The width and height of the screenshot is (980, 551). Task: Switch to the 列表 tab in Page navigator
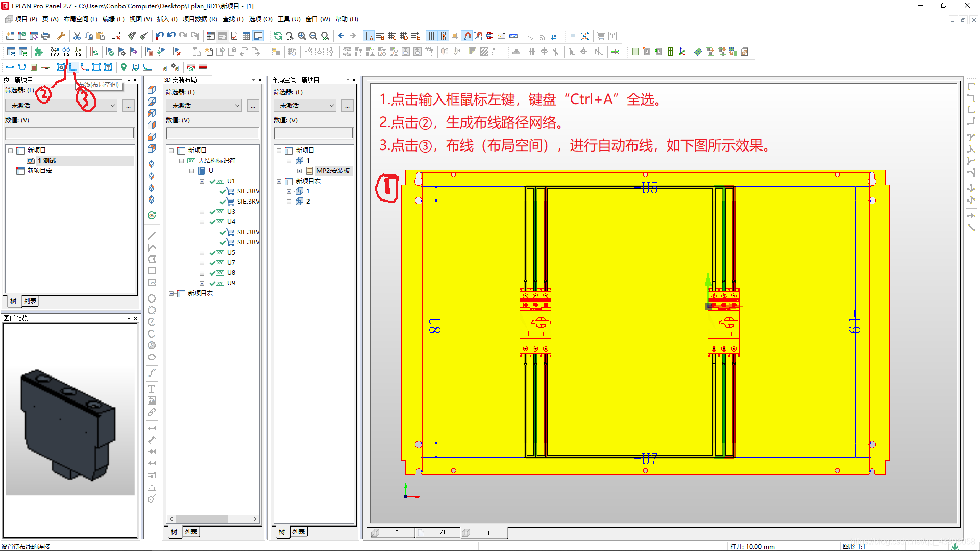(30, 301)
